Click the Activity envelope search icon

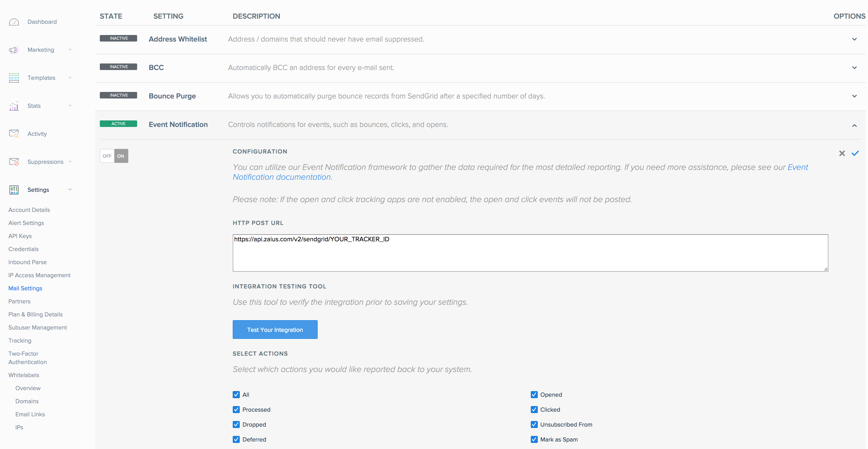(x=14, y=134)
